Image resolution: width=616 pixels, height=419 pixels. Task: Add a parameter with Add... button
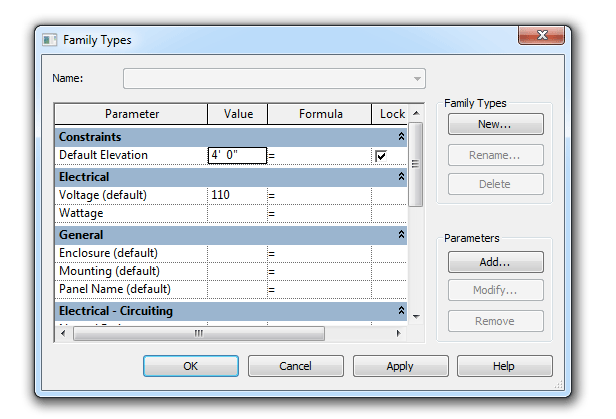[496, 262]
